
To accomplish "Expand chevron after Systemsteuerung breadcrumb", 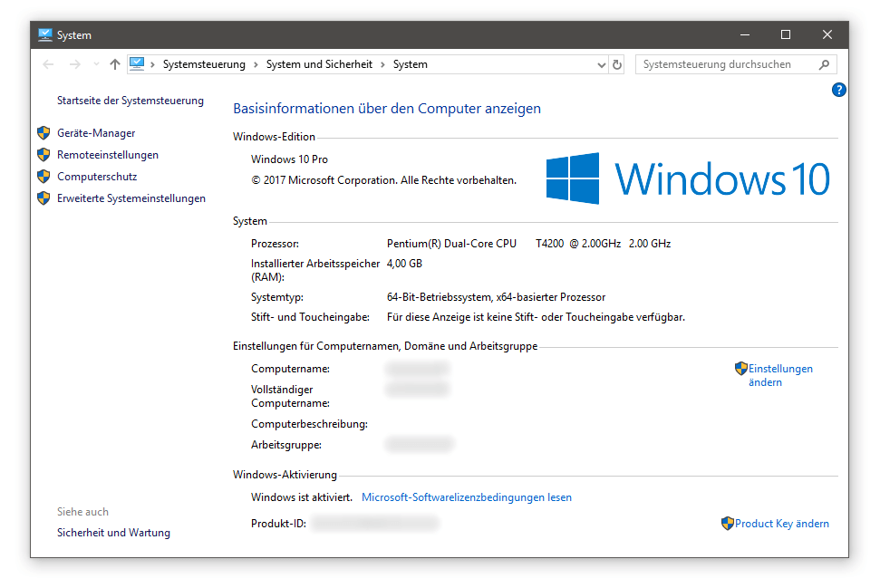I will (256, 64).
